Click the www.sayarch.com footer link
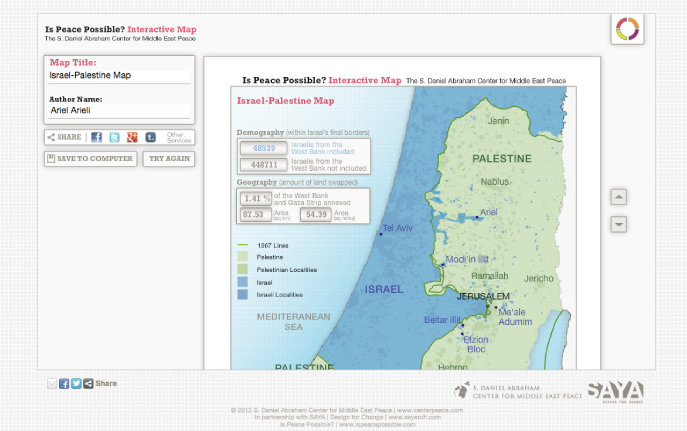Viewport: 687px width, 431px height. pyautogui.click(x=414, y=417)
